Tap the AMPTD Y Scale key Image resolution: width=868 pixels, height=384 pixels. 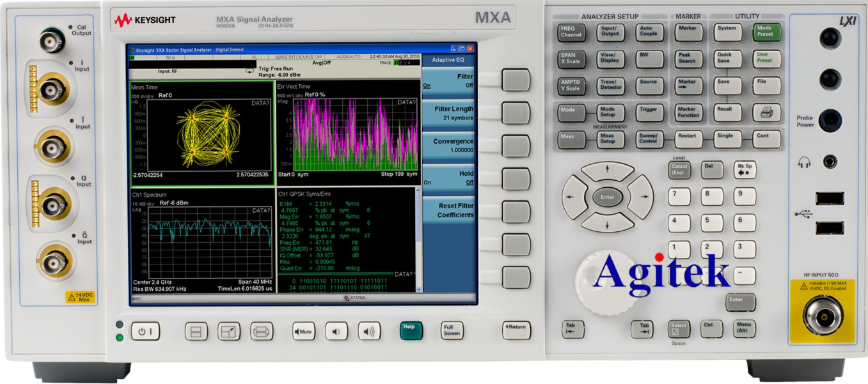(571, 85)
